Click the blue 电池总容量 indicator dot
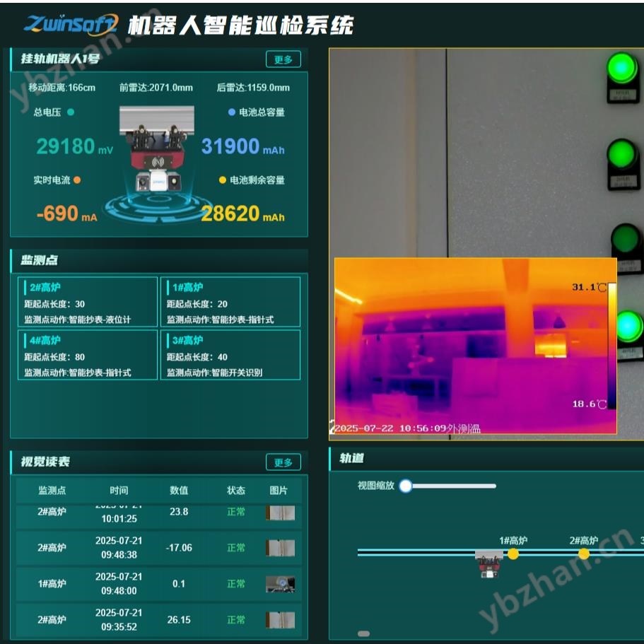This screenshot has width=644, height=644. tap(232, 112)
